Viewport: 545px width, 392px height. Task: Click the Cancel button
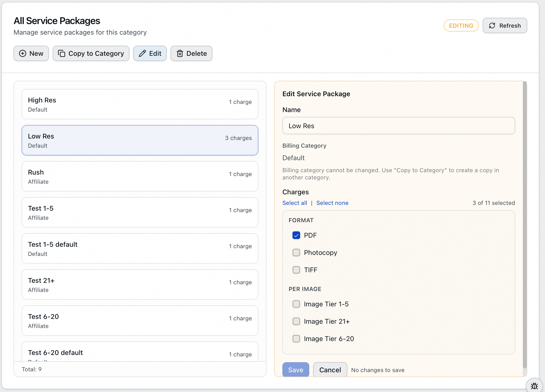click(x=330, y=370)
